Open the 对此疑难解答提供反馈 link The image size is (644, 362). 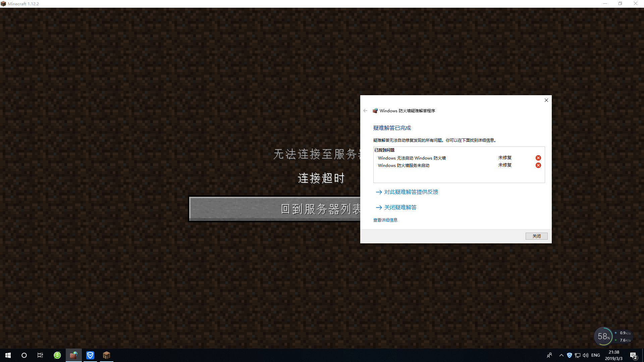click(x=411, y=192)
